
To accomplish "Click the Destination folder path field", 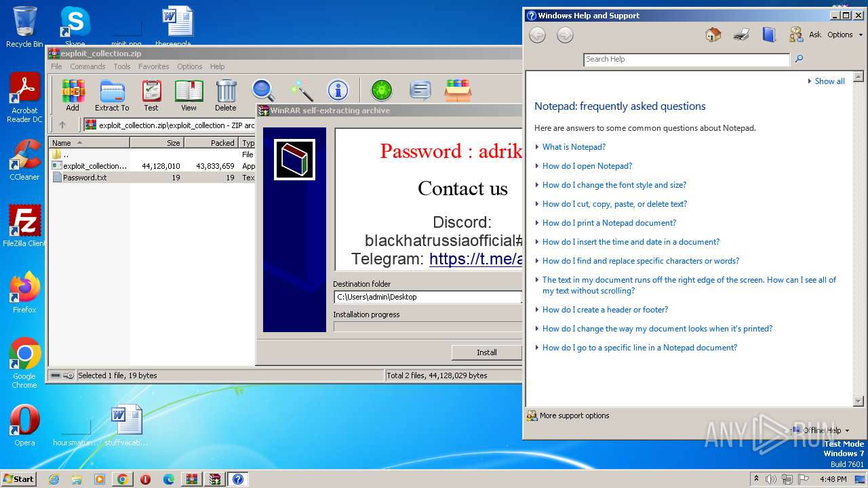I will 427,297.
